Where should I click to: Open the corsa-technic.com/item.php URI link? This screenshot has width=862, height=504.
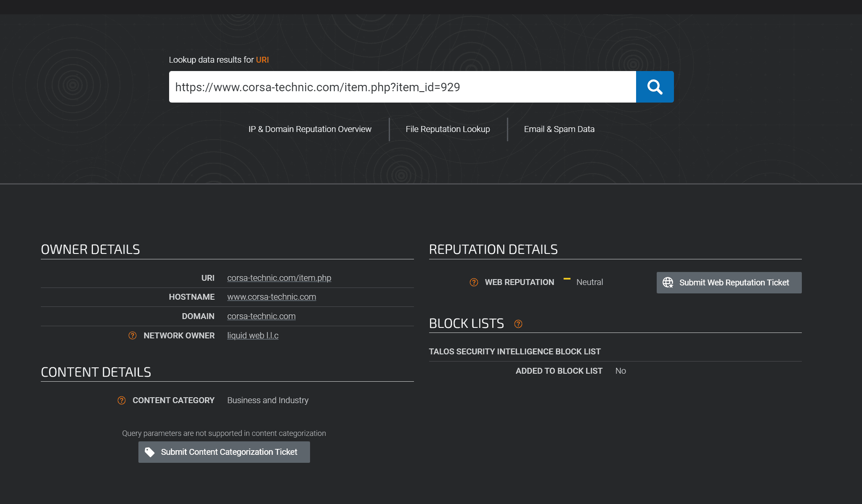click(x=279, y=278)
